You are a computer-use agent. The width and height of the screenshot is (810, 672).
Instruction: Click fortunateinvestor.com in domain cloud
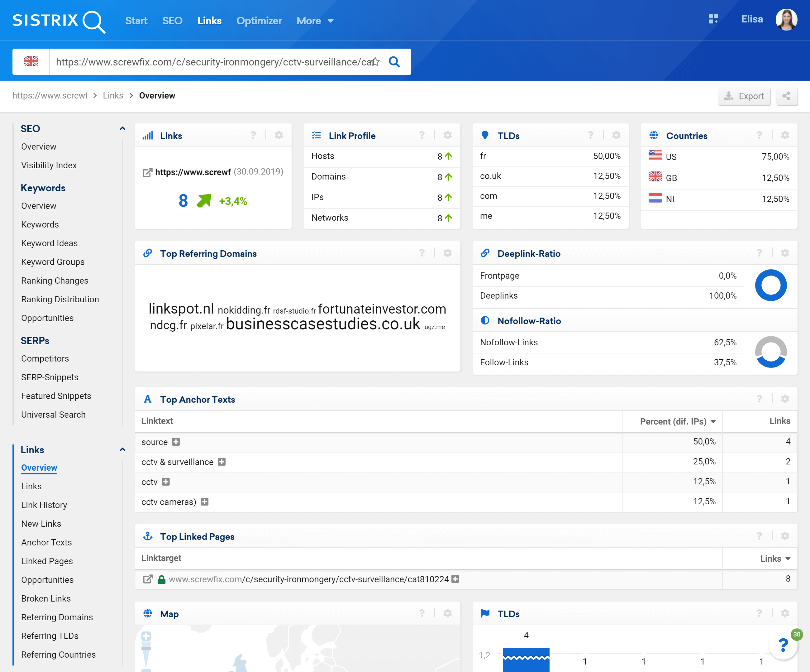382,309
